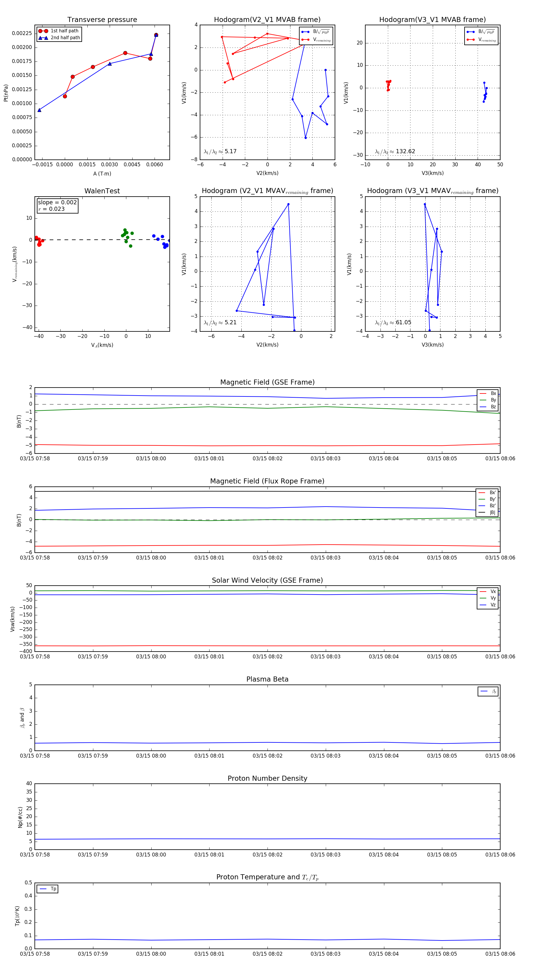Click the Hodogram (V2_V1 MVAV remaining frame) title
The height and width of the screenshot is (980, 535).
click(267, 191)
